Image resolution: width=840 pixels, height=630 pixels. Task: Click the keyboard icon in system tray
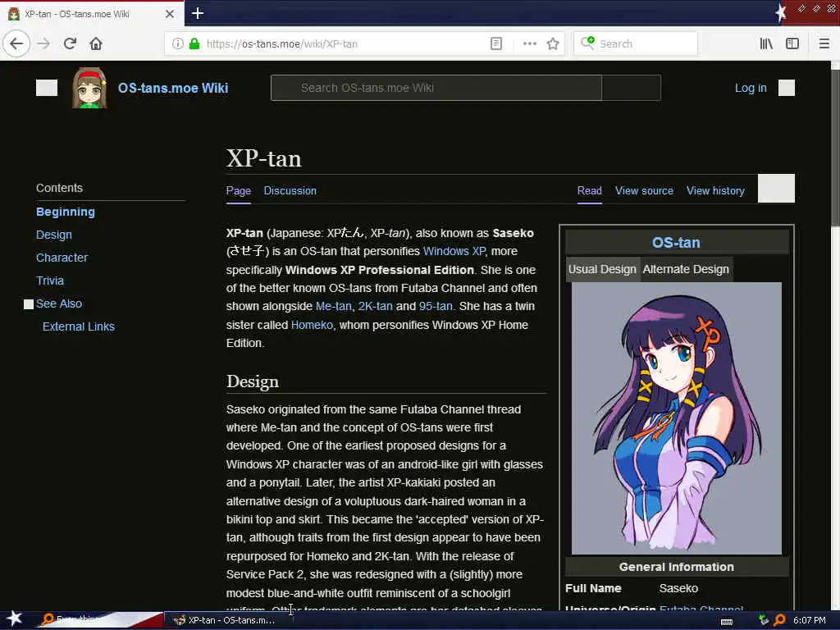click(727, 621)
